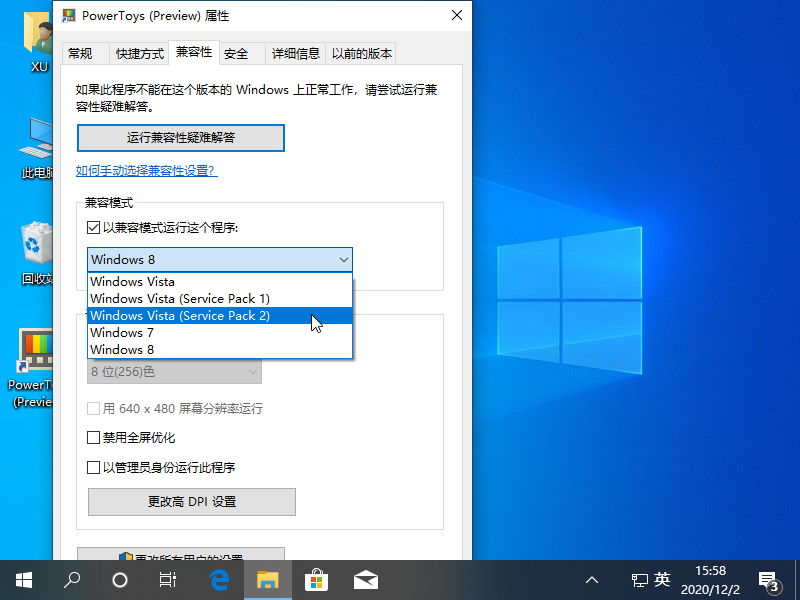Screen dimensions: 800x600
Task: Collapse the Windows 8 compatibility dropdown
Action: 344,260
